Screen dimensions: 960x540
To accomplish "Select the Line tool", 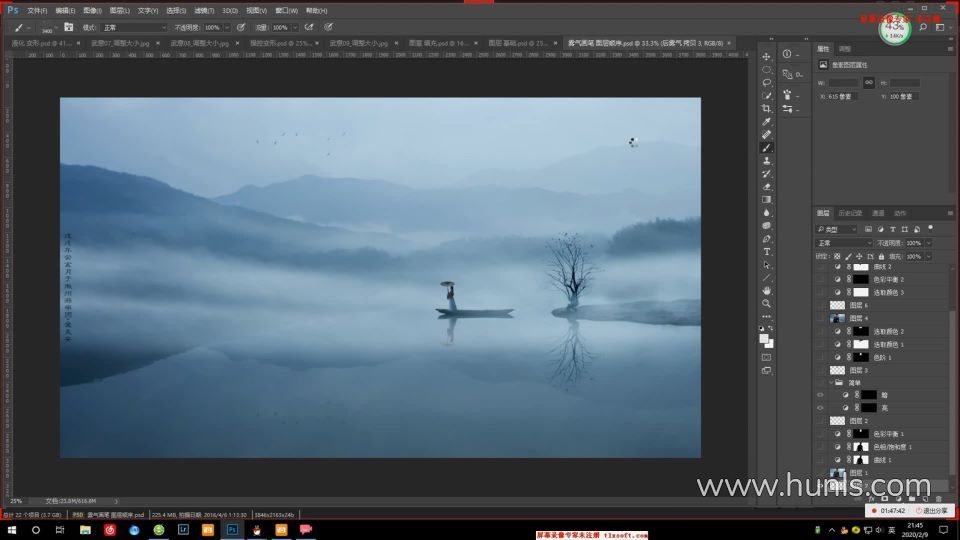I will click(x=767, y=278).
